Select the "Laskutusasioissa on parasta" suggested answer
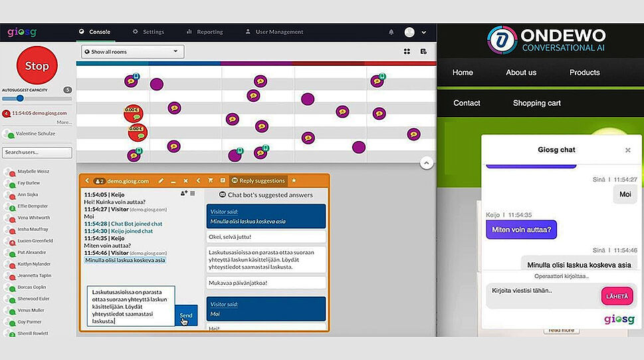This screenshot has height=360, width=644. [x=266, y=260]
